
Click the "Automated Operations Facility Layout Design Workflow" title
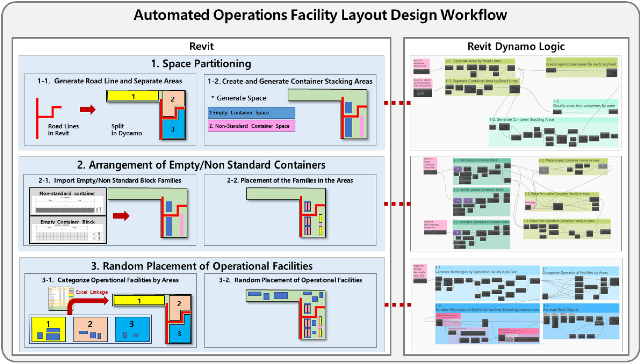[x=320, y=15]
